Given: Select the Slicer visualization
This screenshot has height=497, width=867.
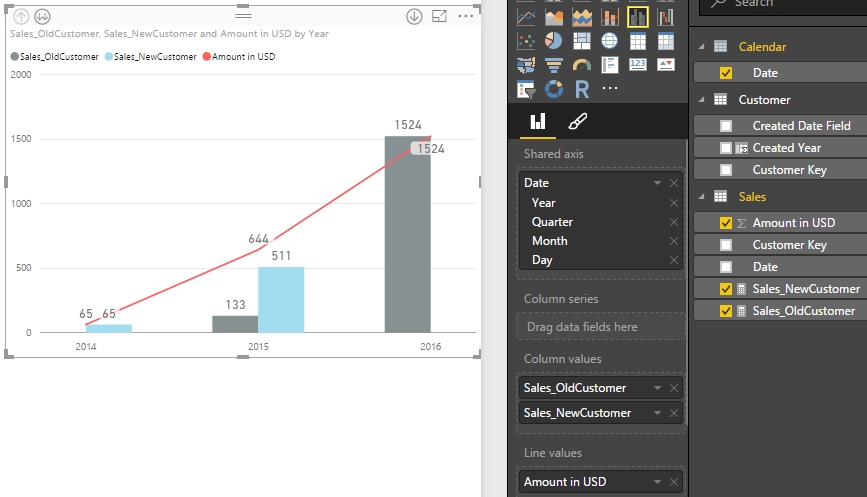Looking at the screenshot, I should 526,89.
